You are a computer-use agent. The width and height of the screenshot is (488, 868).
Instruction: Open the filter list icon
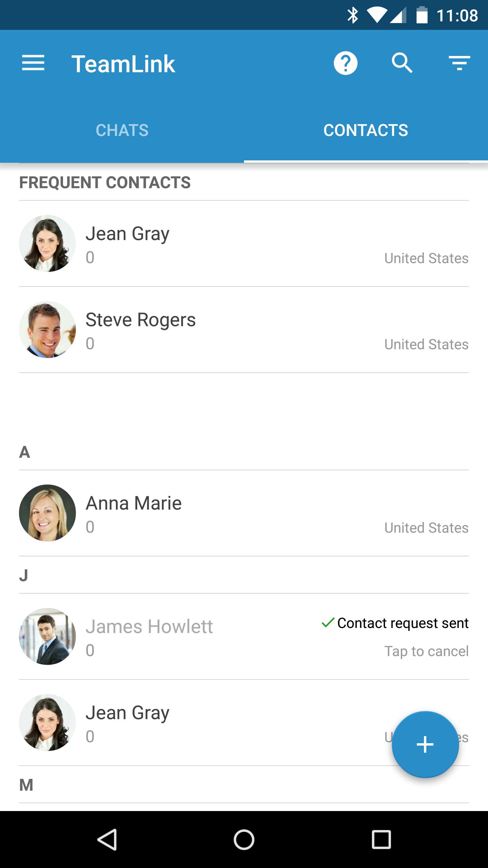[459, 63]
